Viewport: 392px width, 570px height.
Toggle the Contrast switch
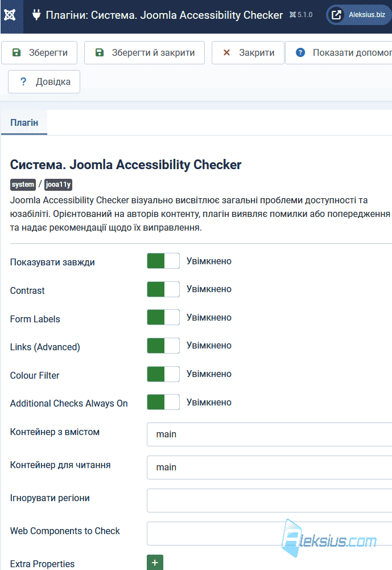[x=163, y=289]
